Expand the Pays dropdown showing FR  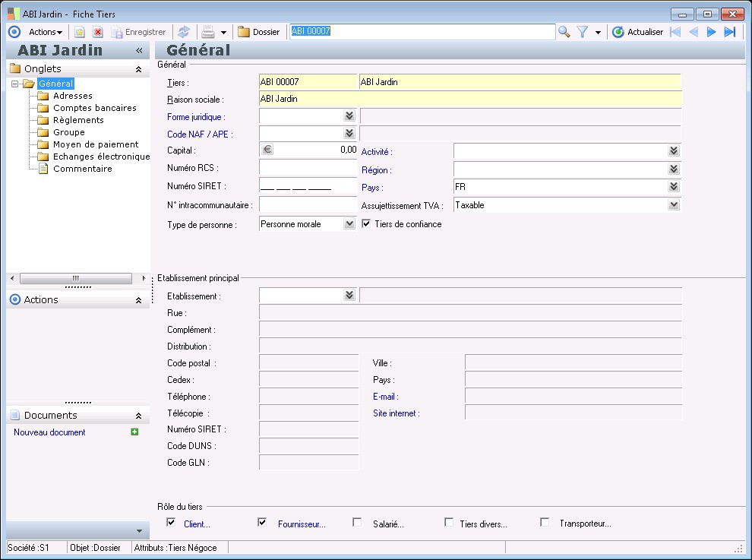pos(673,187)
